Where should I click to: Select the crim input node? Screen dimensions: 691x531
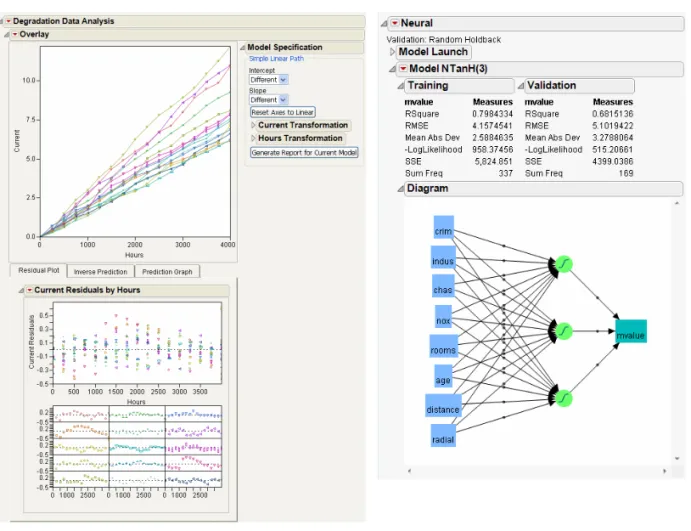pyautogui.click(x=443, y=227)
